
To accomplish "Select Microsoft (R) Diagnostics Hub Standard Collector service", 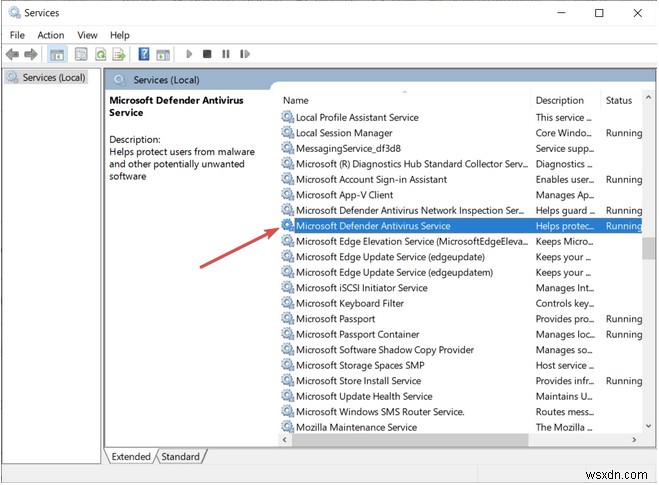I will tap(461, 164).
